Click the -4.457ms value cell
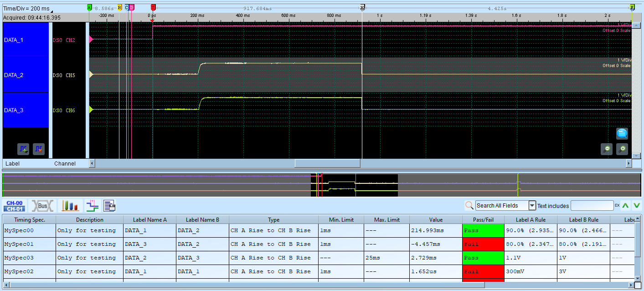 [x=436, y=244]
